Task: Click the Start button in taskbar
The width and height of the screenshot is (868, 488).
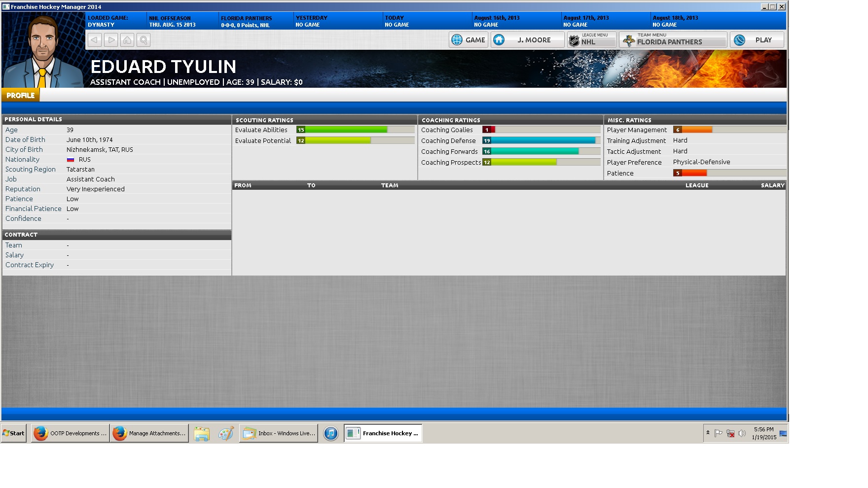Action: 14,433
